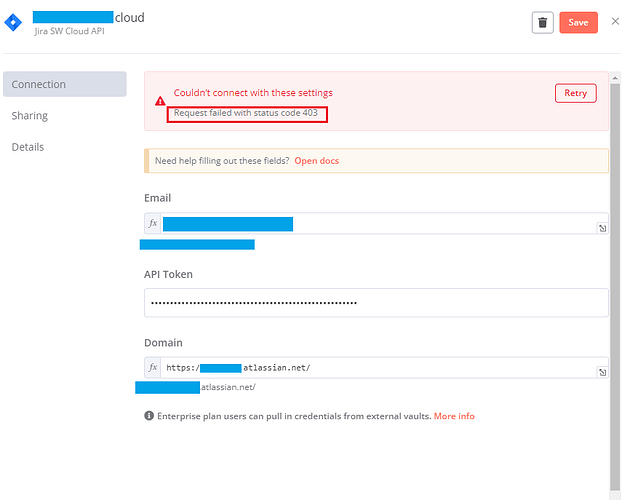The width and height of the screenshot is (622, 500).
Task: Focus the Domain input field
Action: tap(378, 367)
